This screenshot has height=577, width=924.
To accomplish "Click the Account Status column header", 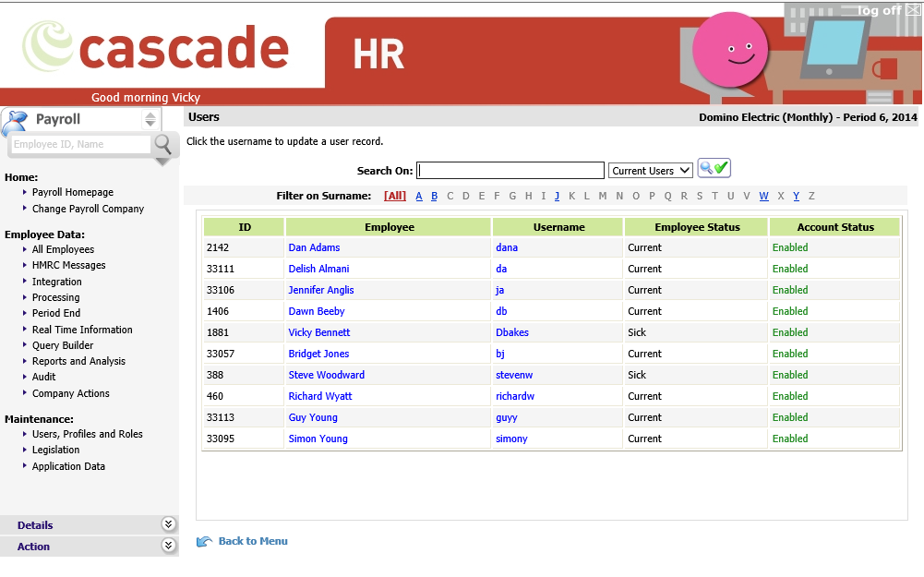I will pyautogui.click(x=835, y=227).
